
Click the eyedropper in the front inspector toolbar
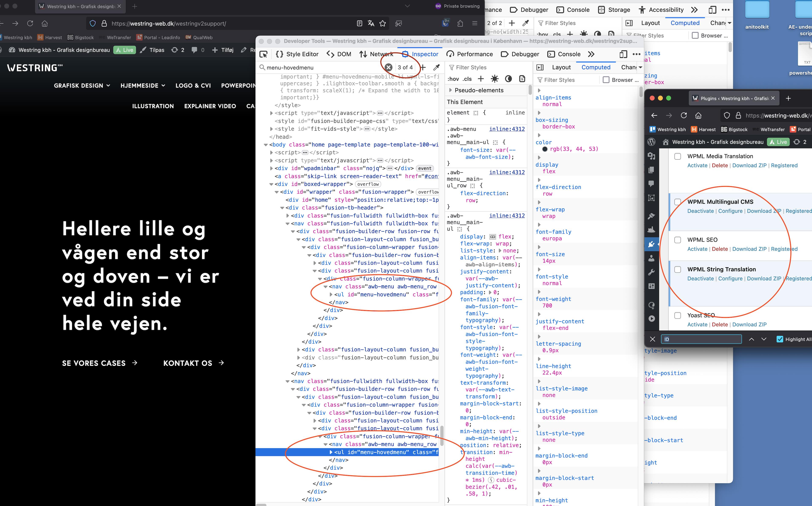[436, 67]
